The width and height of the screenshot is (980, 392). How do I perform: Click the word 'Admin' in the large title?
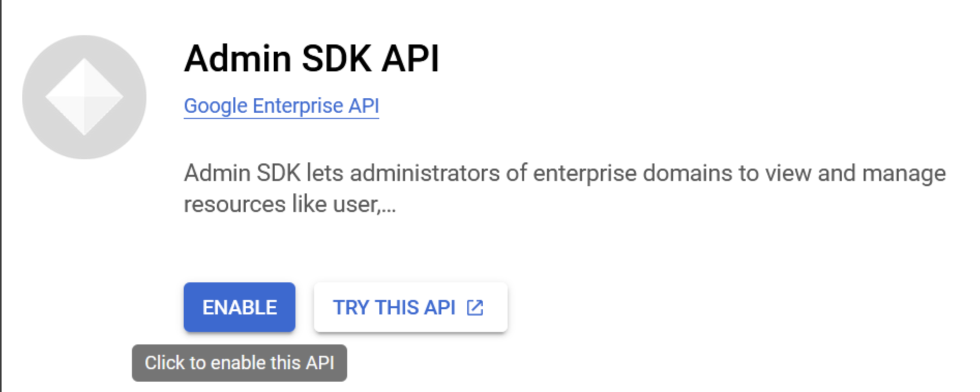coord(237,58)
